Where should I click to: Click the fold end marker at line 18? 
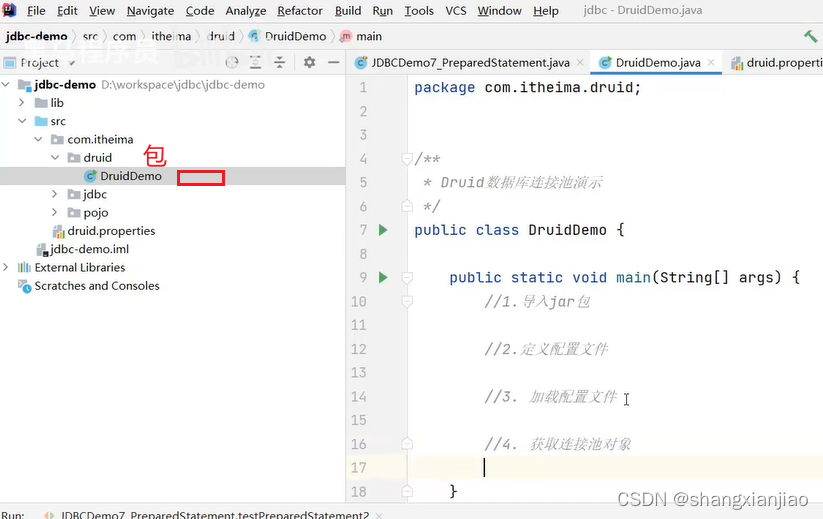(407, 491)
